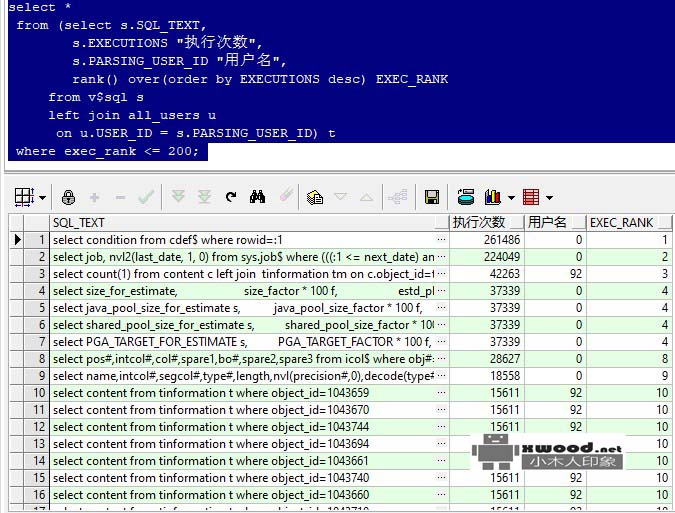Click the select-all corner cell of the grid

16,223
